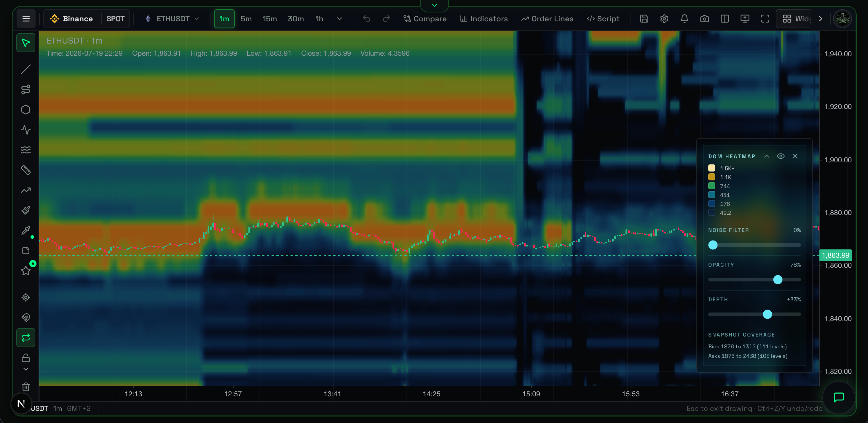Click the 1,863.99 current price label
Viewport: 868px width, 423px height.
pyautogui.click(x=836, y=255)
